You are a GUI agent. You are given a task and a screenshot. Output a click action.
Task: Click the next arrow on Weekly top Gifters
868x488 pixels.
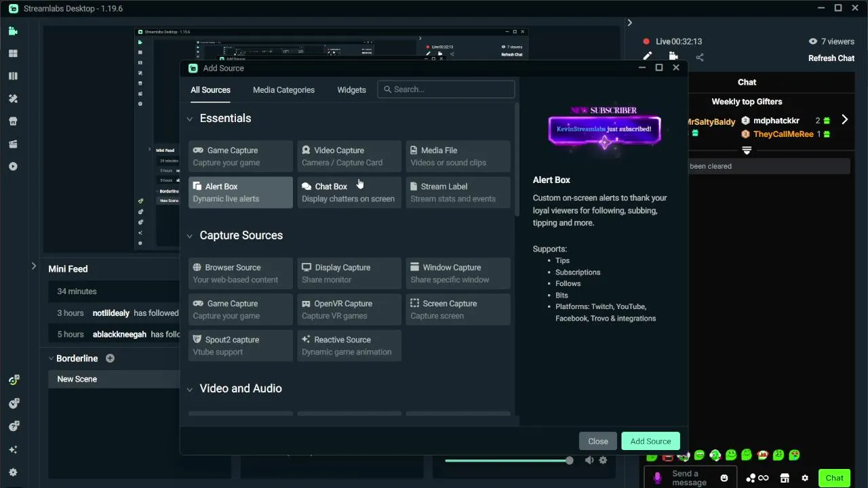click(844, 119)
